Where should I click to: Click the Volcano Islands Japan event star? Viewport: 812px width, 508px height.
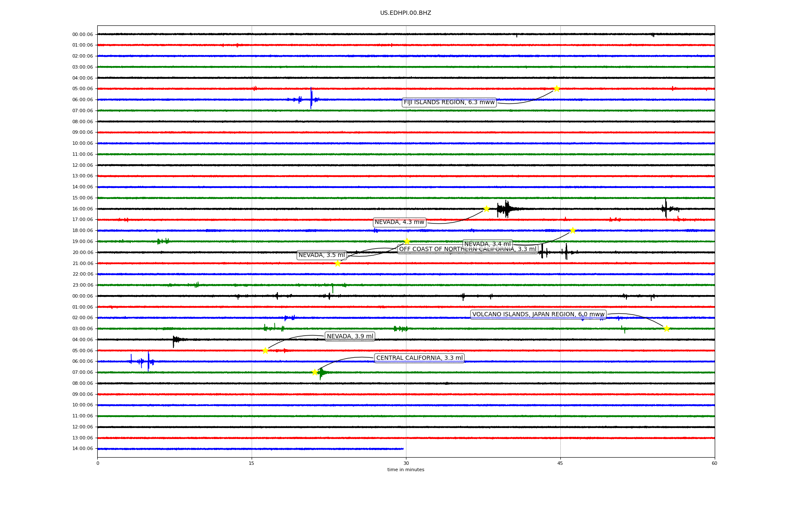[x=667, y=329]
